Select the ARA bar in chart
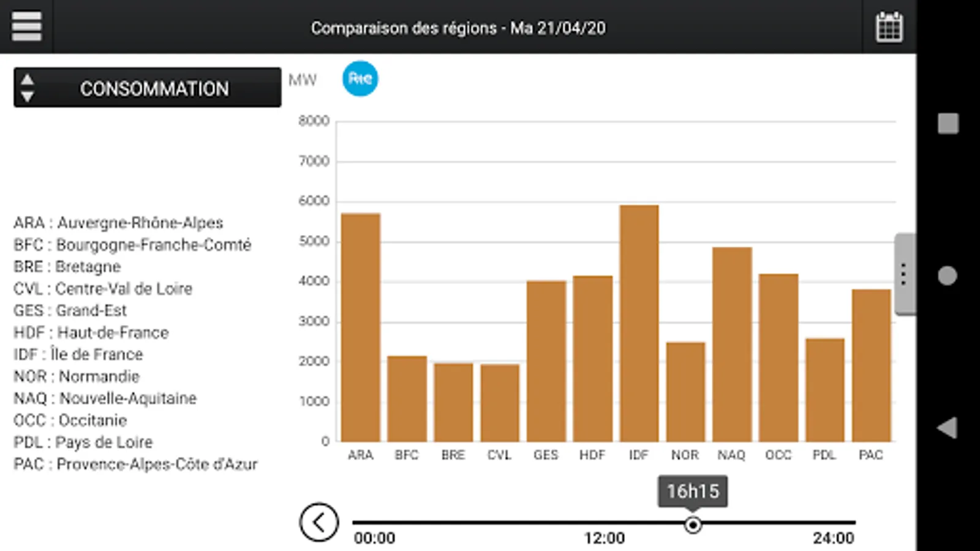The image size is (980, 551). [361, 328]
